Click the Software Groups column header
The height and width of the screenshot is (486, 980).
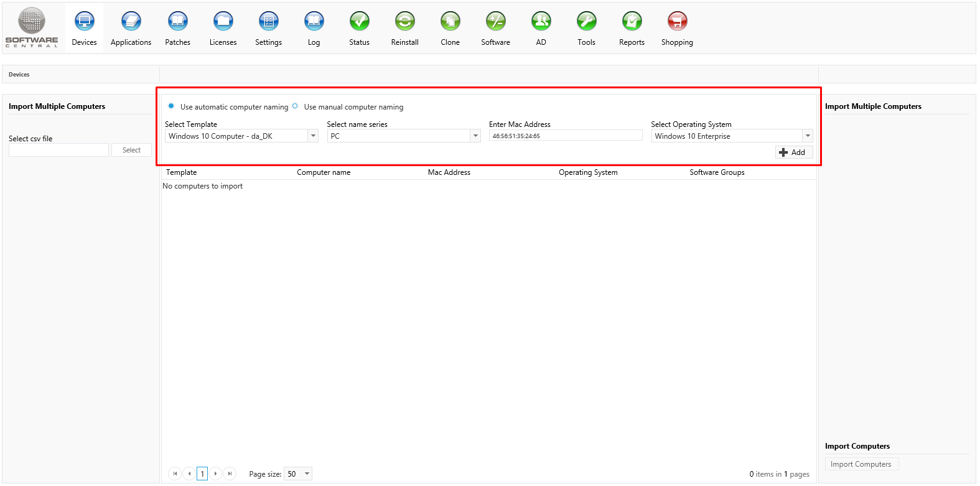[717, 172]
